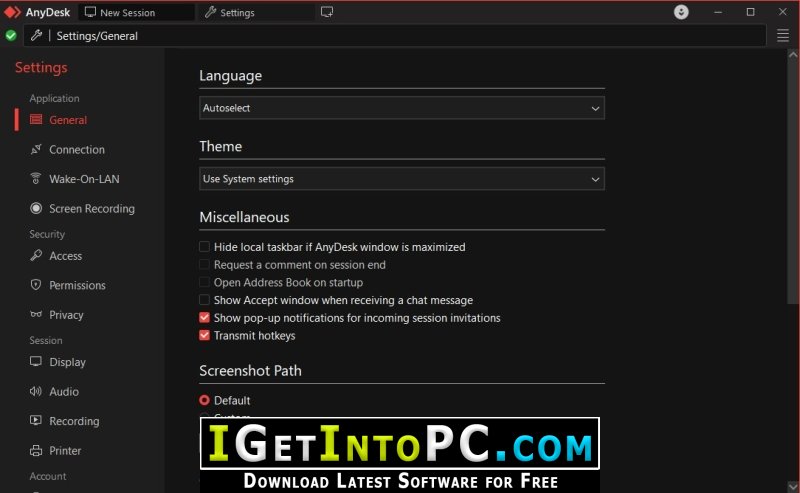Enable Show Accept window for chat message
Image resolution: width=800 pixels, height=493 pixels.
[x=204, y=300]
